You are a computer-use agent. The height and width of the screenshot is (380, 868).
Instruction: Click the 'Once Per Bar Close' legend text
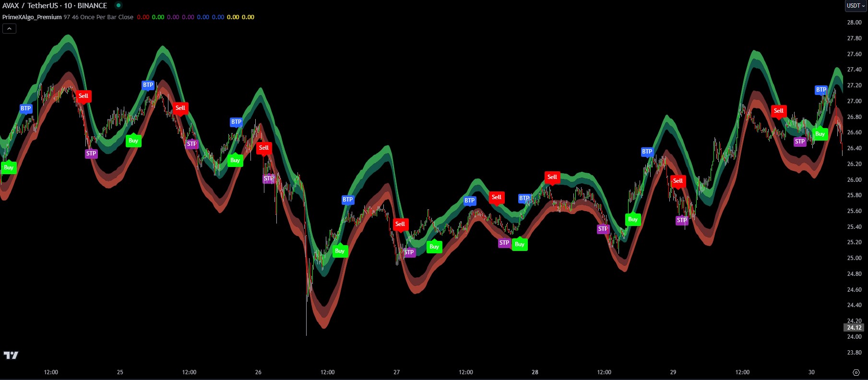click(107, 17)
